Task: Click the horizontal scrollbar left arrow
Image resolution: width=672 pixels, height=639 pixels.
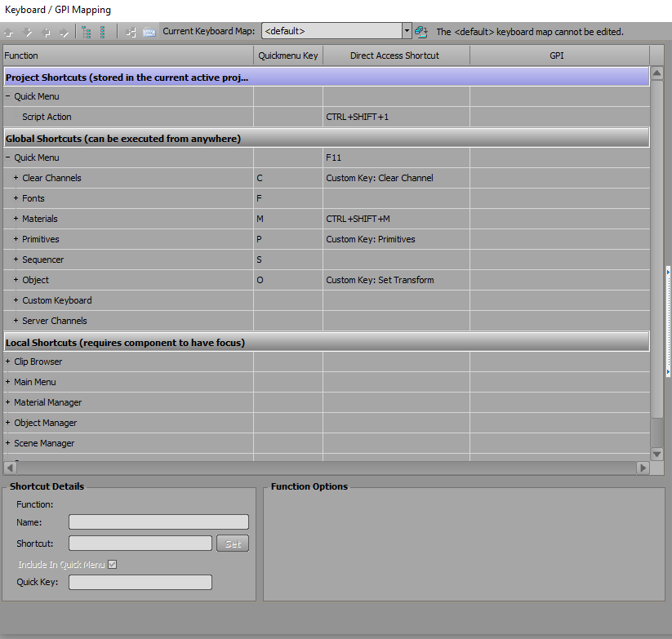Action: [10, 468]
